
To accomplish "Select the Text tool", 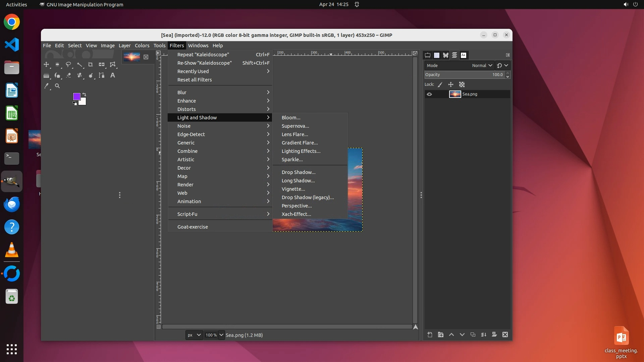I will [113, 75].
